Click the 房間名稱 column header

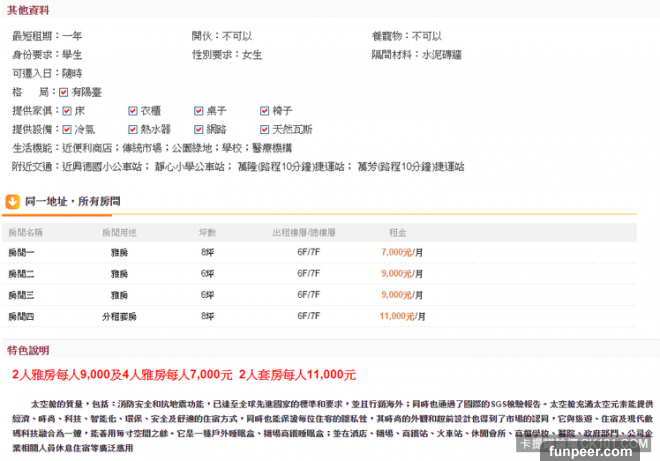[x=25, y=232]
